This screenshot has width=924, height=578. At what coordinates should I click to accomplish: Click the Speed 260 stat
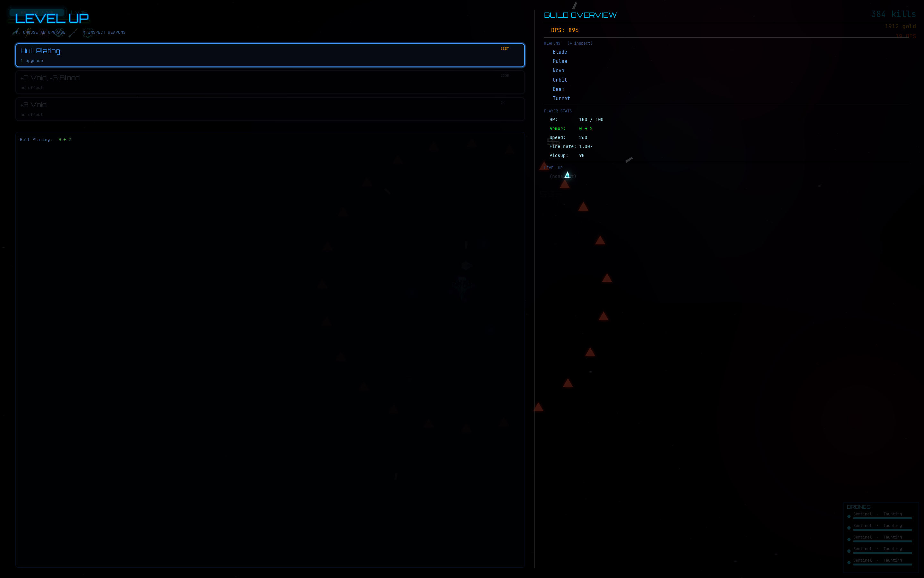point(568,138)
